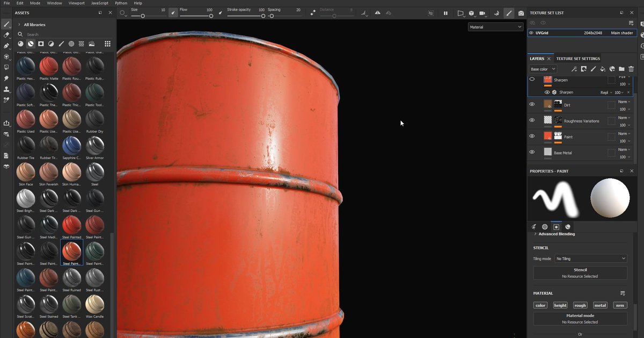Filter assets by Smart Materials icon
The height and width of the screenshot is (338, 644).
[31, 44]
